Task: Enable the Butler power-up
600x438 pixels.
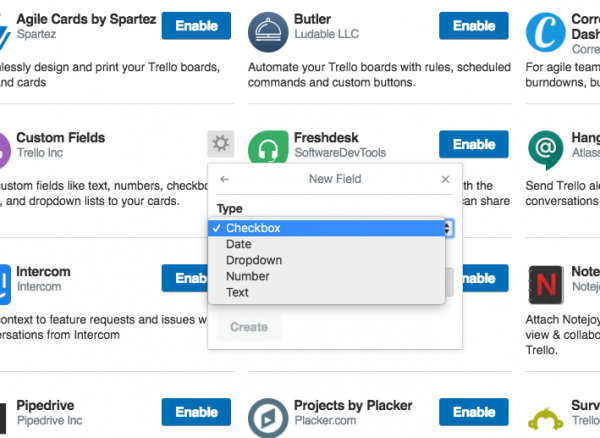Action: pyautogui.click(x=474, y=26)
